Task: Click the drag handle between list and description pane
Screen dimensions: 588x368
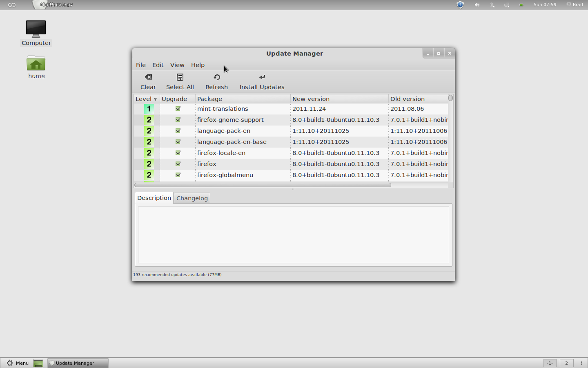Action: (294, 189)
